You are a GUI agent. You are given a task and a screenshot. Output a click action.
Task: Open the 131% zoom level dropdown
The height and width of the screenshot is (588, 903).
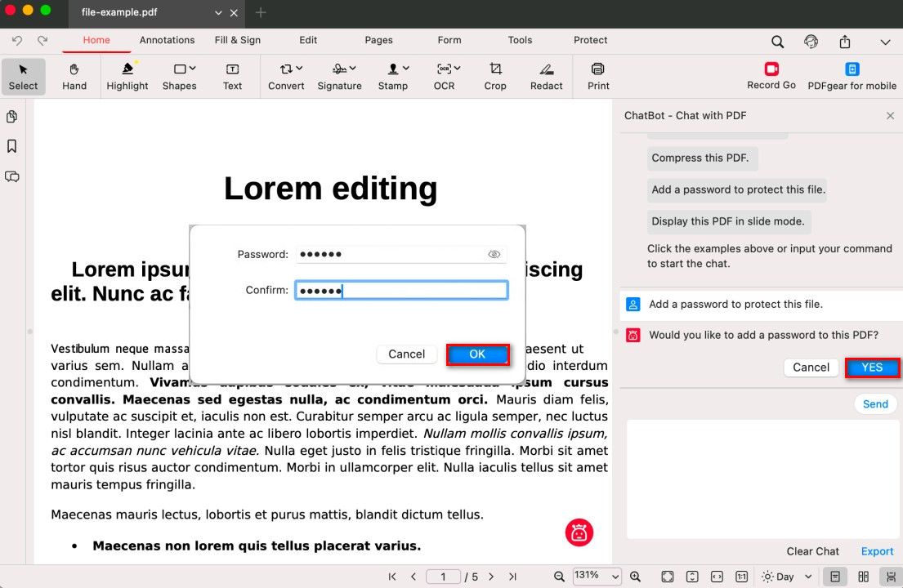pyautogui.click(x=597, y=577)
